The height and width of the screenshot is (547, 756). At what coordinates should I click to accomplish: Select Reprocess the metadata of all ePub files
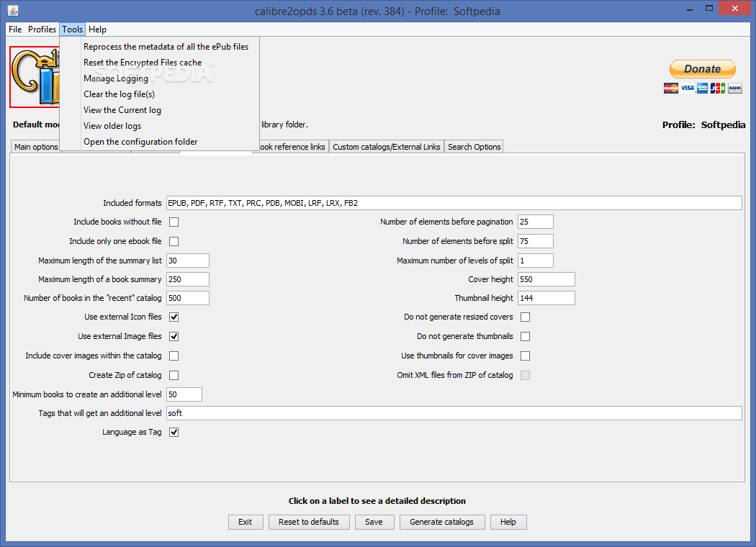[x=166, y=47]
